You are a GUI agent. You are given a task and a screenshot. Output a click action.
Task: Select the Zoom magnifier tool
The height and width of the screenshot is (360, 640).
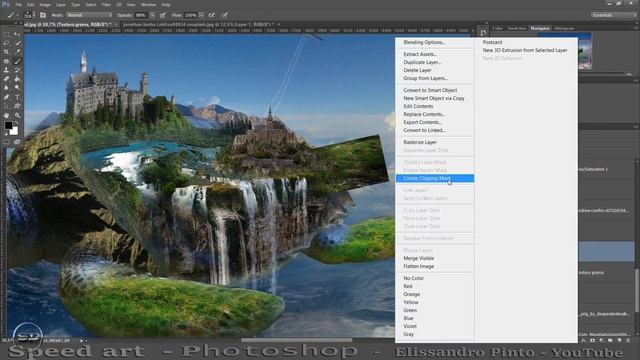18,116
